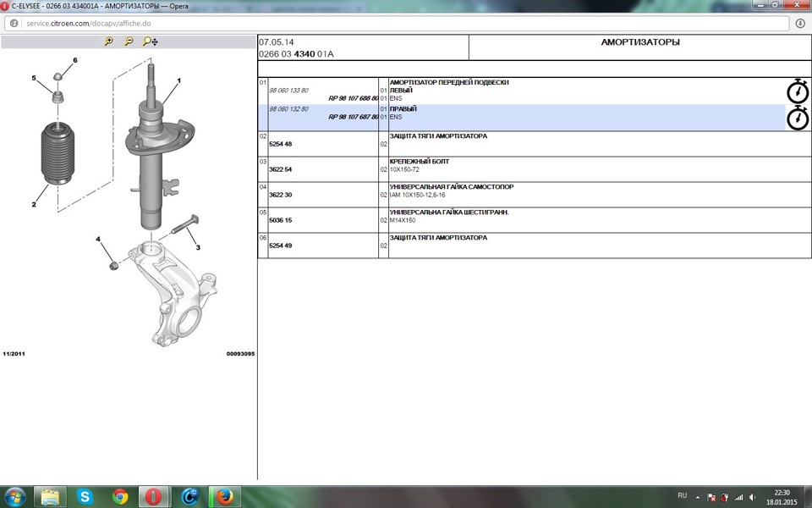Click the download icon beside address bar

click(800, 24)
